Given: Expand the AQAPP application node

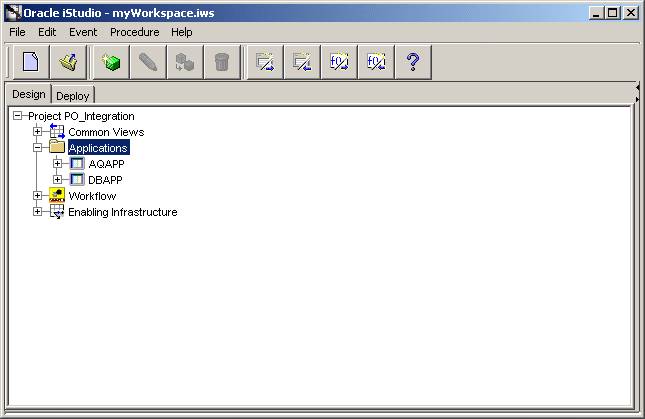Looking at the screenshot, I should [x=58, y=164].
